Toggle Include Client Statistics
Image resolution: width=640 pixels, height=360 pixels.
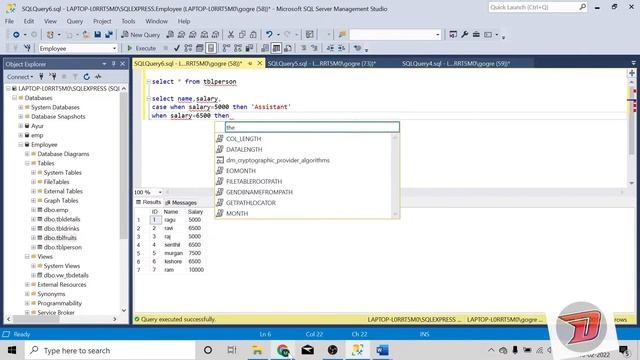click(249, 48)
